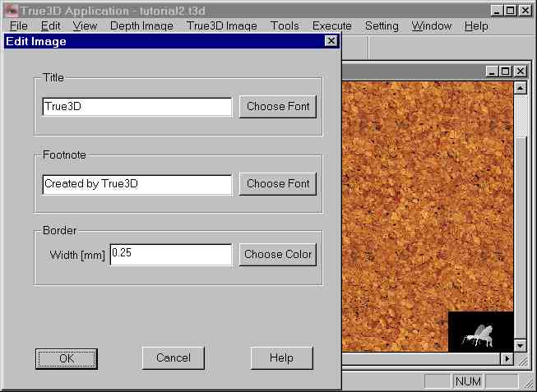Click the True3D application icon in title bar

coord(11,11)
